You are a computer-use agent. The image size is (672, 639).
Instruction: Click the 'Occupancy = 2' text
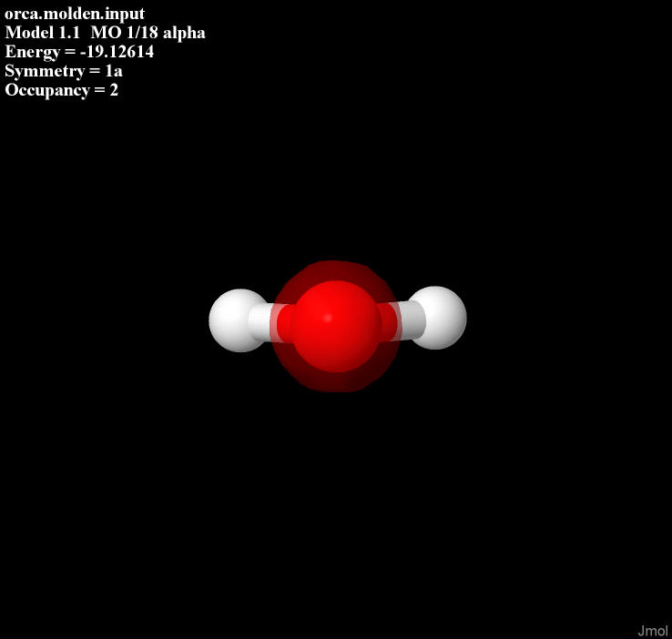tap(61, 90)
